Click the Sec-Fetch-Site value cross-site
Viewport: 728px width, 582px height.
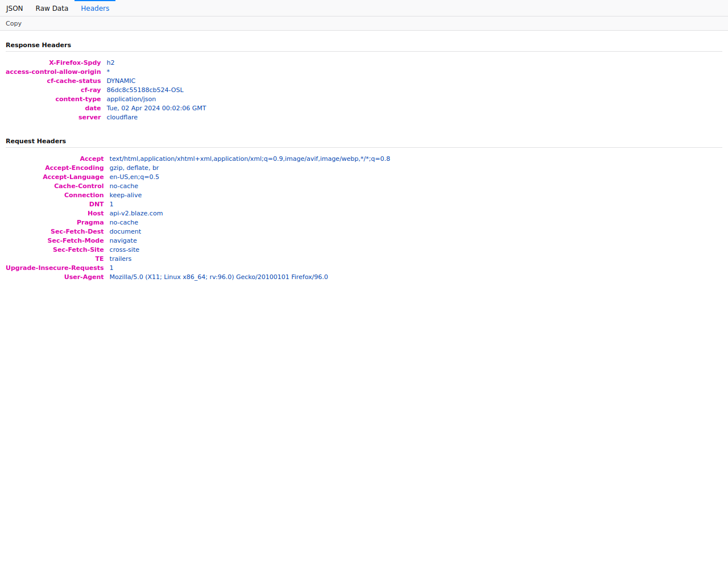pyautogui.click(x=124, y=250)
